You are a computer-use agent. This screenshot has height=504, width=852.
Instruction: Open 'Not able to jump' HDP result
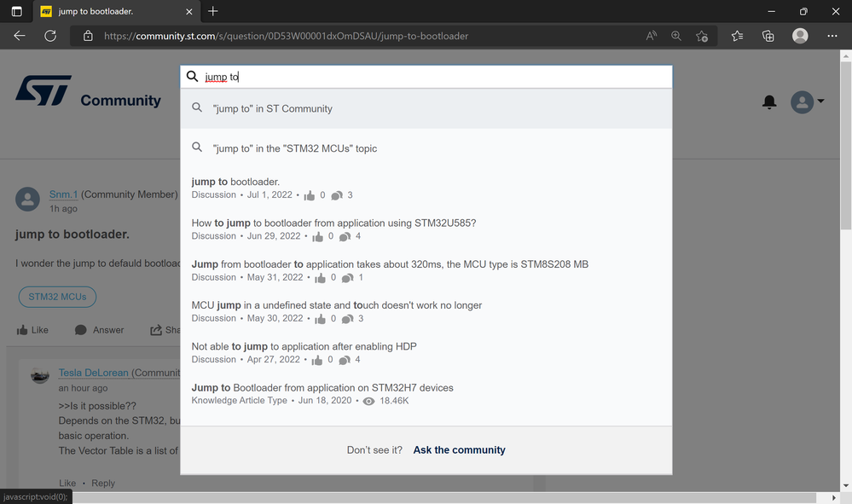(304, 346)
